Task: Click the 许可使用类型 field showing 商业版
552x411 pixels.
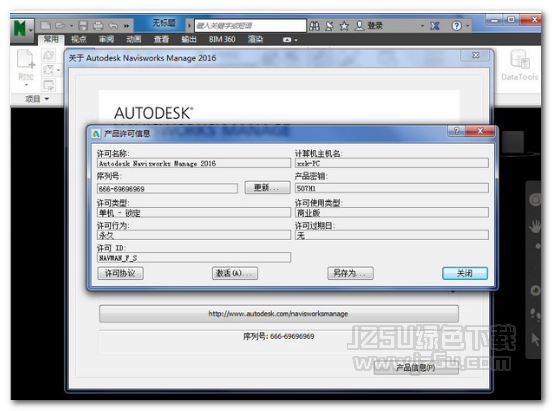Action: coord(391,212)
